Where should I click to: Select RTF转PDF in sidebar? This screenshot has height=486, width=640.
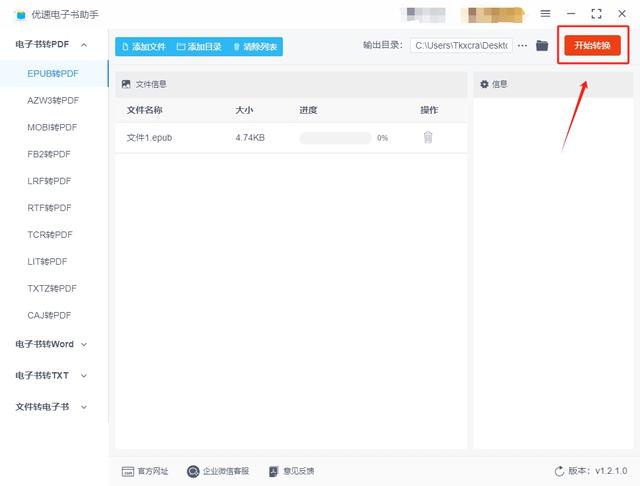tap(49, 208)
